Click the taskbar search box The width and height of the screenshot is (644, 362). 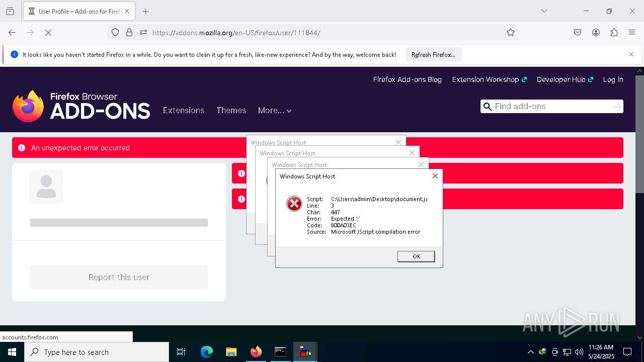97,352
